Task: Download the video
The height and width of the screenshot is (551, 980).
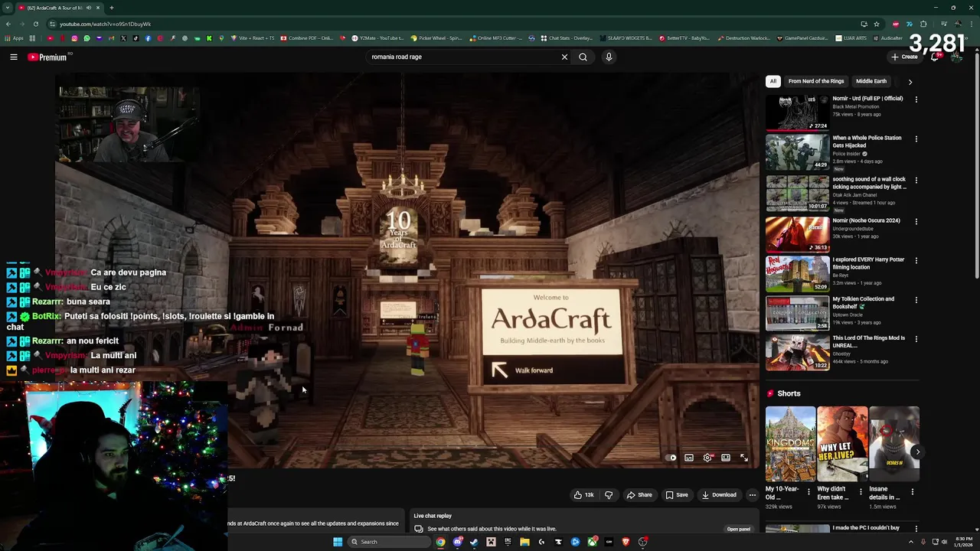Action: click(719, 495)
